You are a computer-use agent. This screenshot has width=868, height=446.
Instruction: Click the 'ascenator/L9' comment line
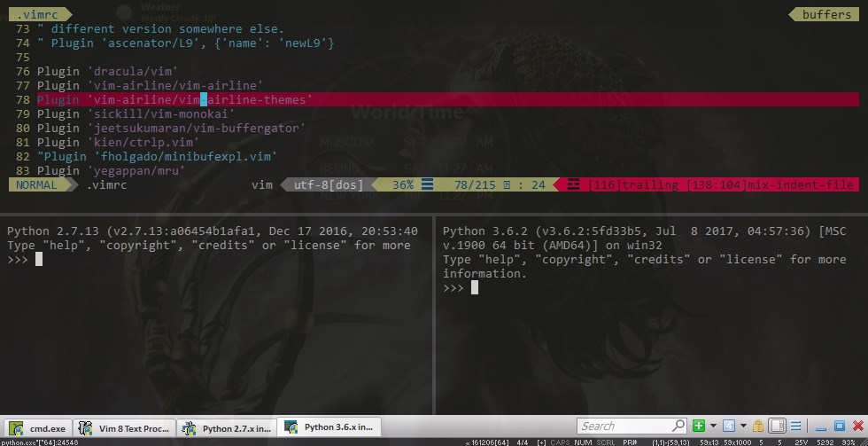pos(186,43)
